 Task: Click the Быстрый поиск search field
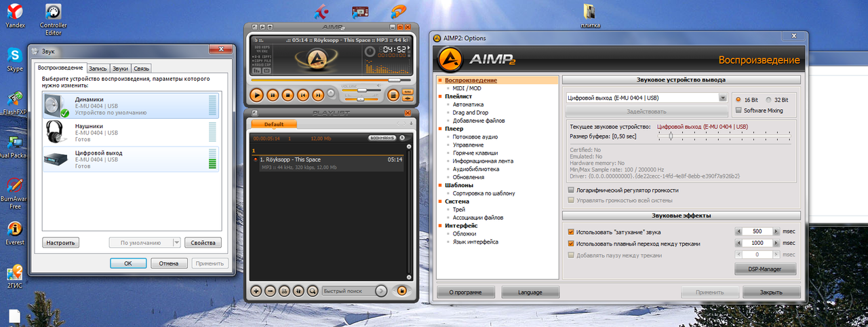(x=349, y=291)
